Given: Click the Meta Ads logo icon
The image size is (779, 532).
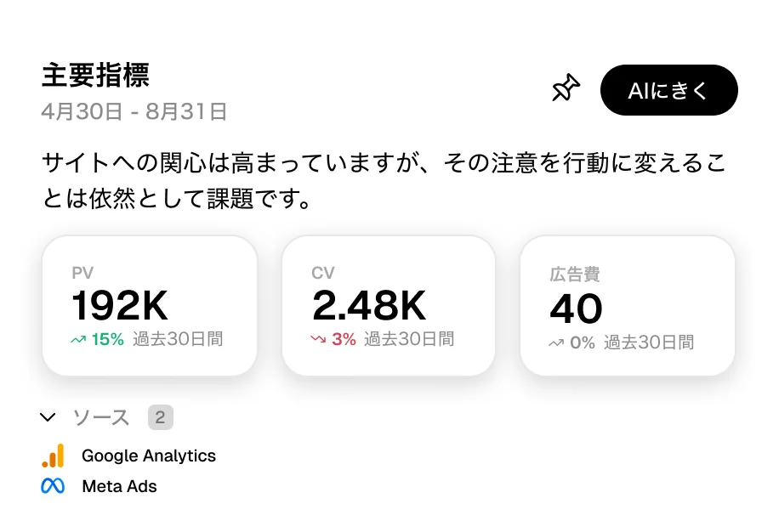Looking at the screenshot, I should [53, 486].
